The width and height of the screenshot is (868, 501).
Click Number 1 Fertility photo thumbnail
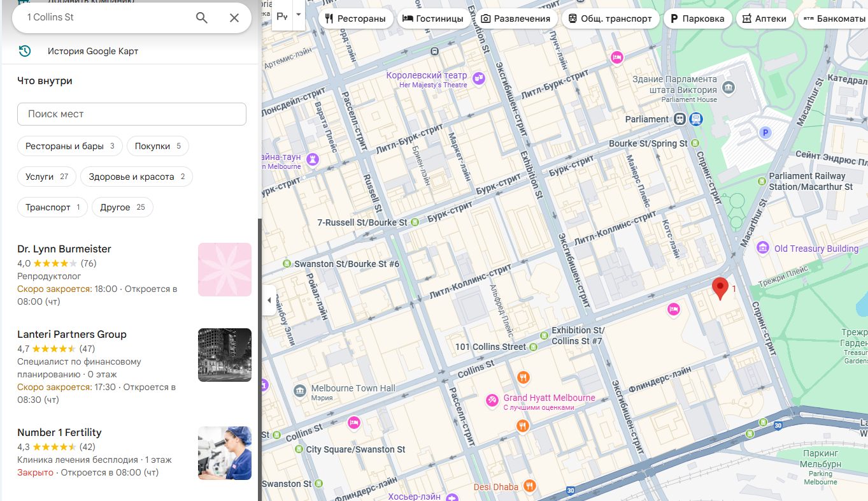pyautogui.click(x=225, y=453)
